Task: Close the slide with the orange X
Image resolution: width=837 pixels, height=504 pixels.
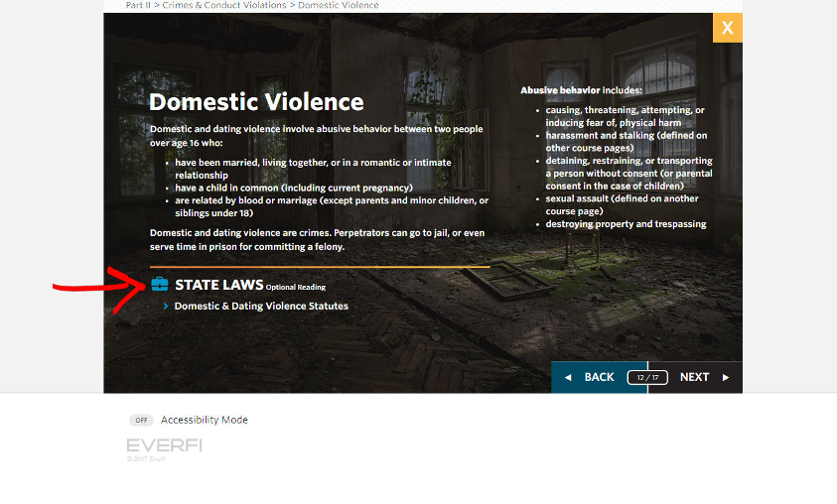Action: 727,28
